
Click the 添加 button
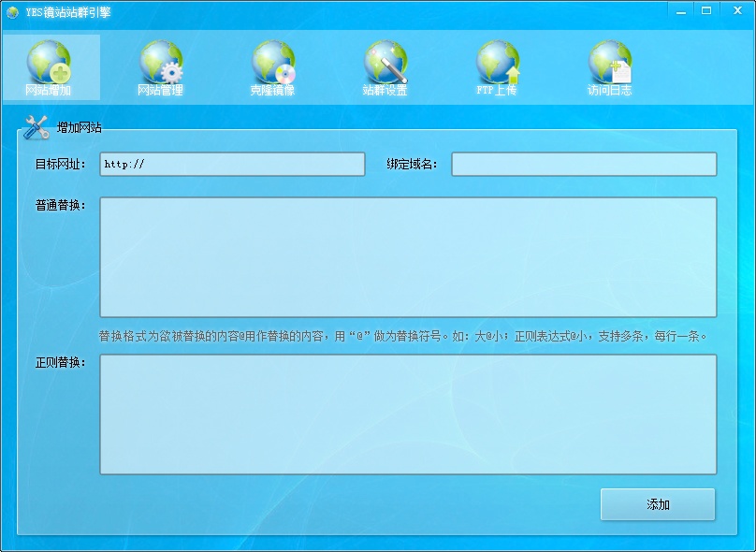[x=658, y=504]
